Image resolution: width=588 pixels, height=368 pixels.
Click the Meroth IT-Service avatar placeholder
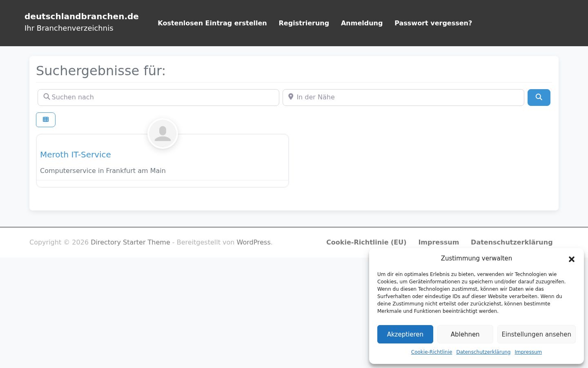pyautogui.click(x=163, y=133)
